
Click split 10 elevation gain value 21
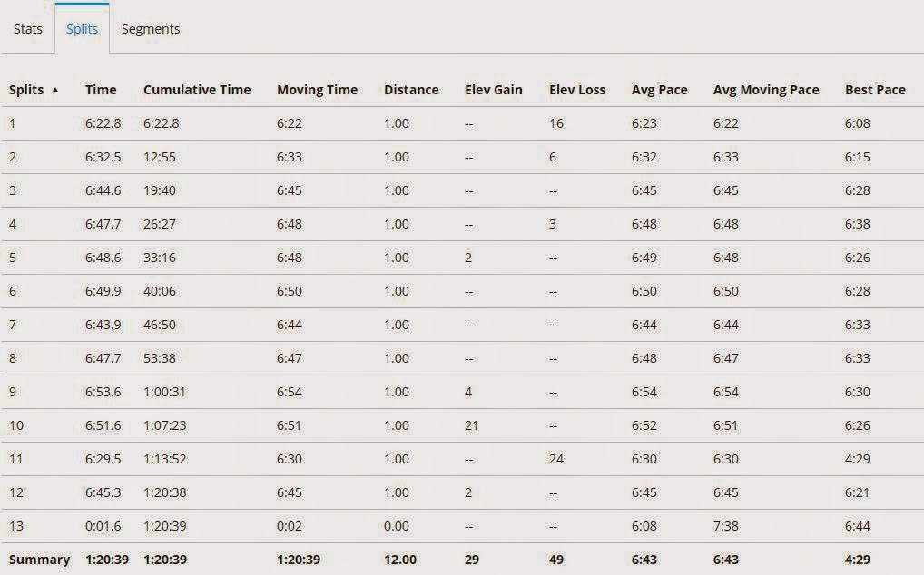coord(471,425)
